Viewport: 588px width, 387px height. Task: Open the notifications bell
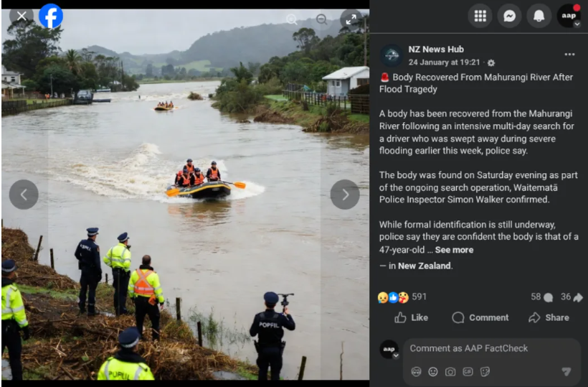[539, 16]
